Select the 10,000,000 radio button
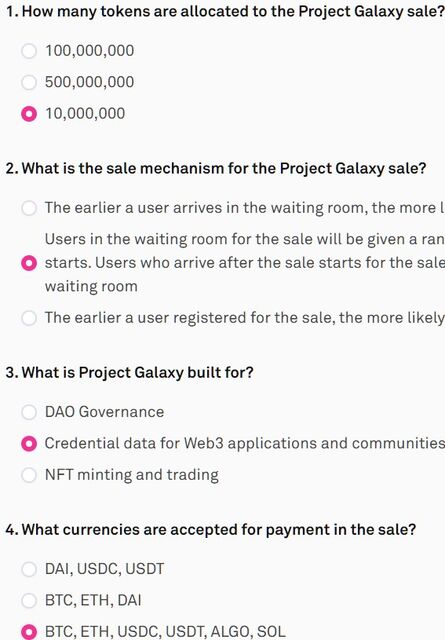This screenshot has height=640, width=445. (x=29, y=113)
